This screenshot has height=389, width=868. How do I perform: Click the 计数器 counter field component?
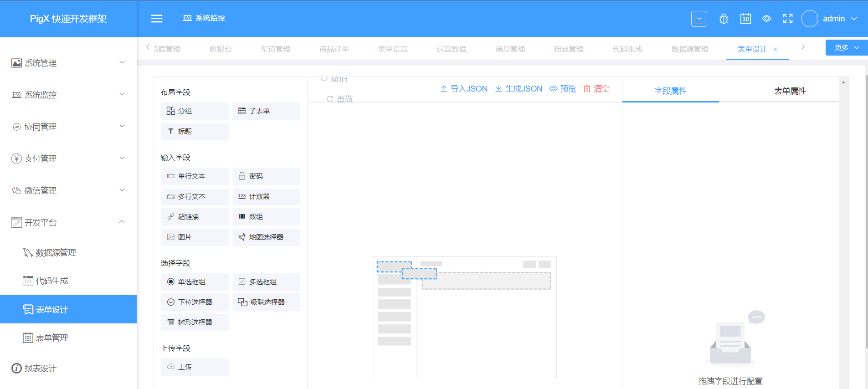tap(266, 197)
